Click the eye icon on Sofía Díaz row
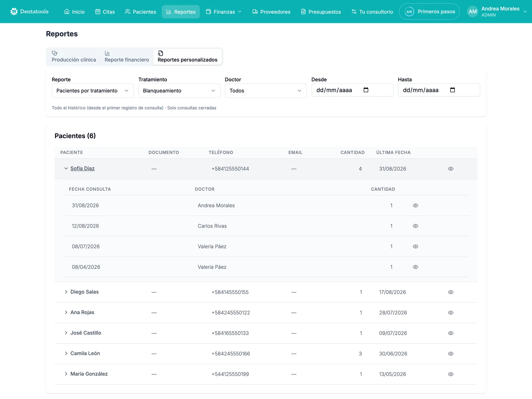This screenshot has height=399, width=532. tap(451, 169)
